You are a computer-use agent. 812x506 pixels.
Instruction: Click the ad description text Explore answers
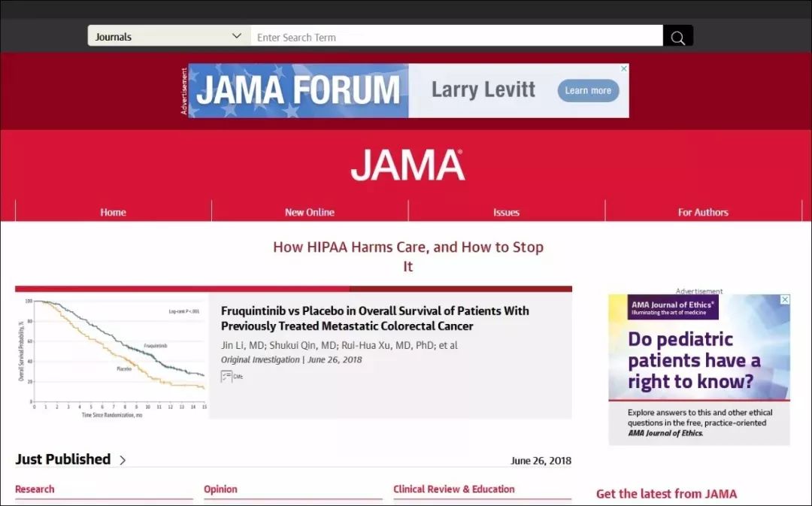(700, 423)
